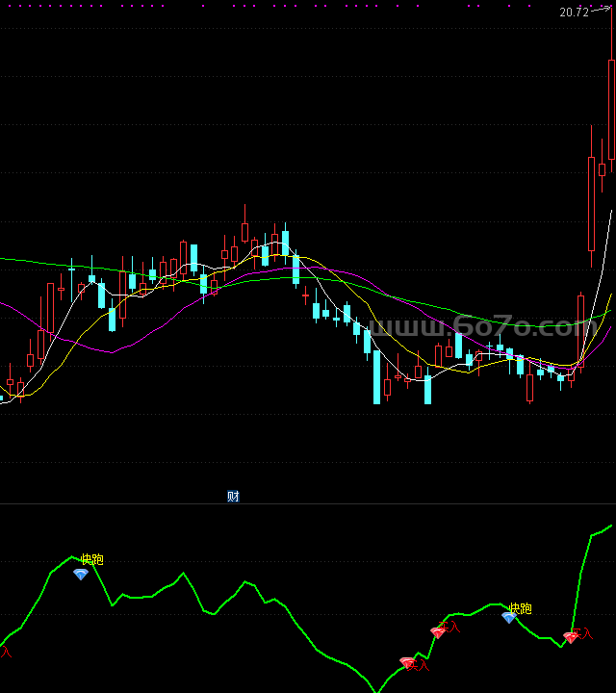Click the blue diamond under the second 快跑 label
The height and width of the screenshot is (693, 616).
[509, 618]
